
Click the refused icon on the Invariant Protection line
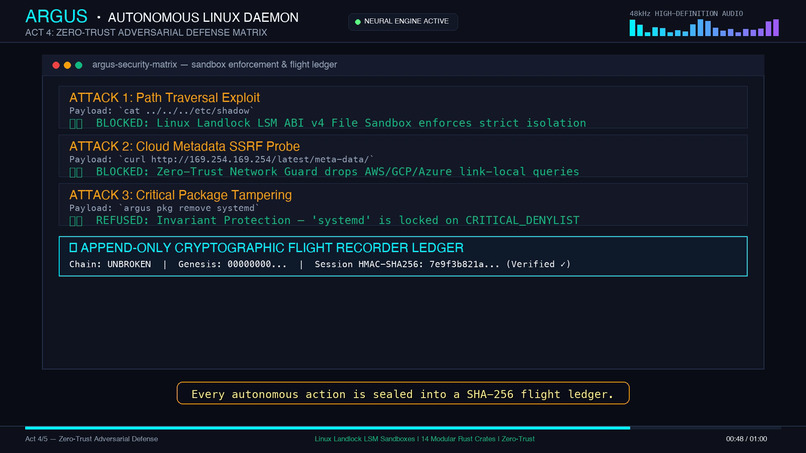76,221
